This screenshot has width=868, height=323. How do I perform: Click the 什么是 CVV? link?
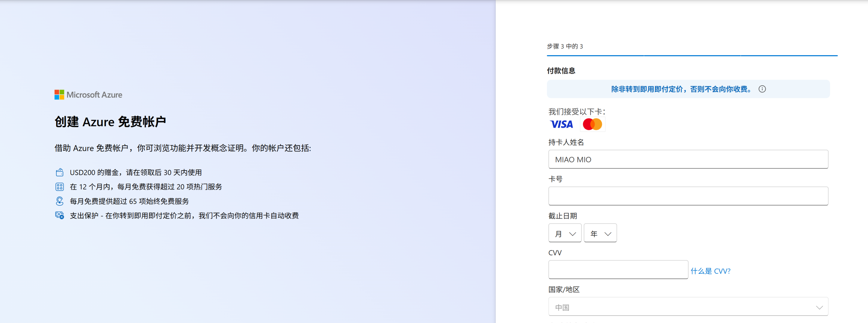coord(710,271)
